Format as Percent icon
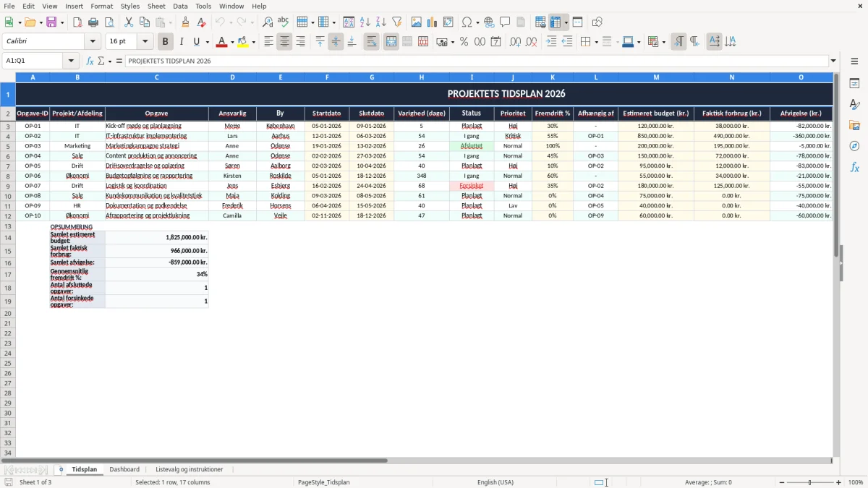868x488 pixels. pos(464,42)
